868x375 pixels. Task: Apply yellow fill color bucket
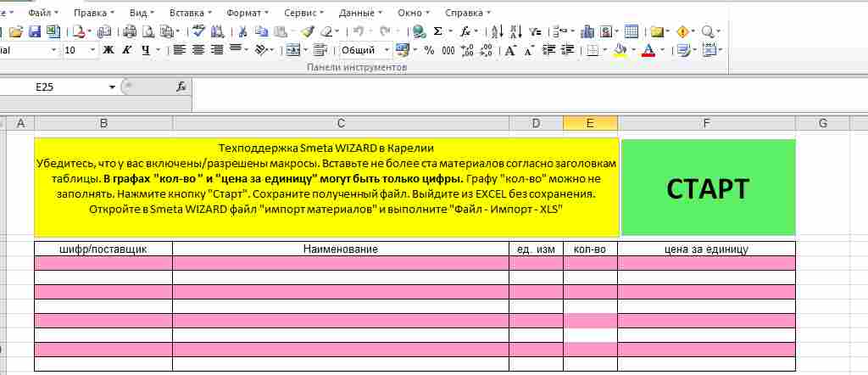click(621, 50)
